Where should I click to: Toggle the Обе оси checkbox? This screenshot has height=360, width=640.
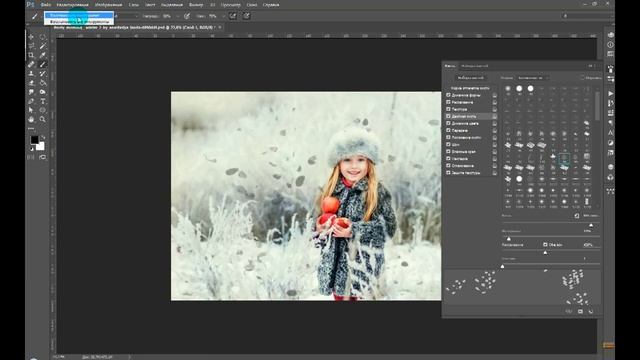pyautogui.click(x=545, y=244)
